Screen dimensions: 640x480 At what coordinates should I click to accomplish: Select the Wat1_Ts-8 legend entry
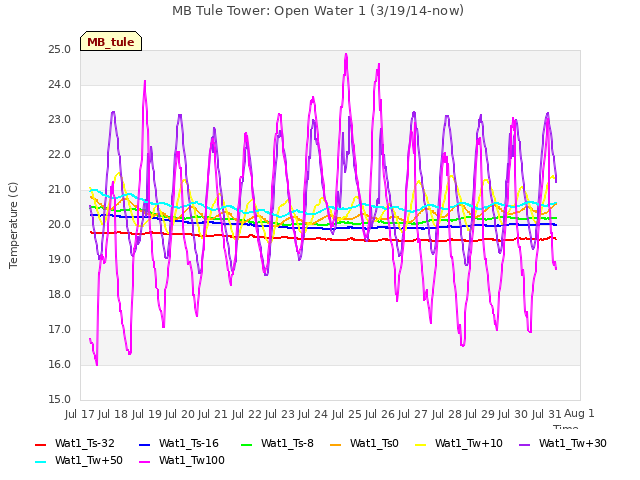point(277,443)
